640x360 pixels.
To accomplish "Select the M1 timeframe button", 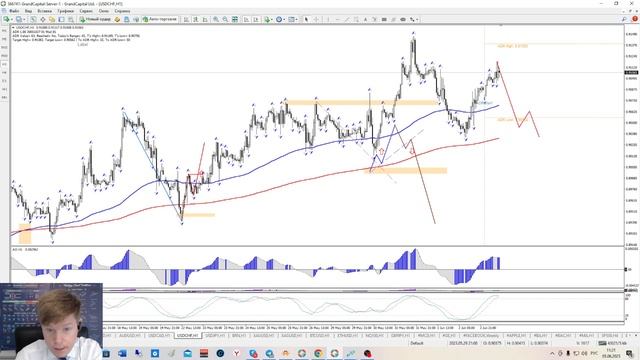I will pyautogui.click(x=4, y=31).
